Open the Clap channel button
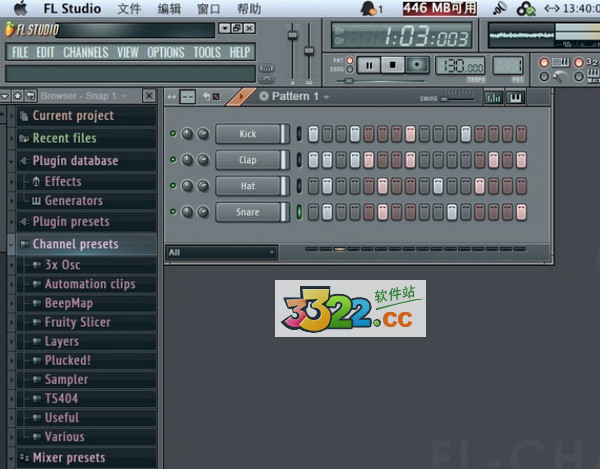 point(248,160)
